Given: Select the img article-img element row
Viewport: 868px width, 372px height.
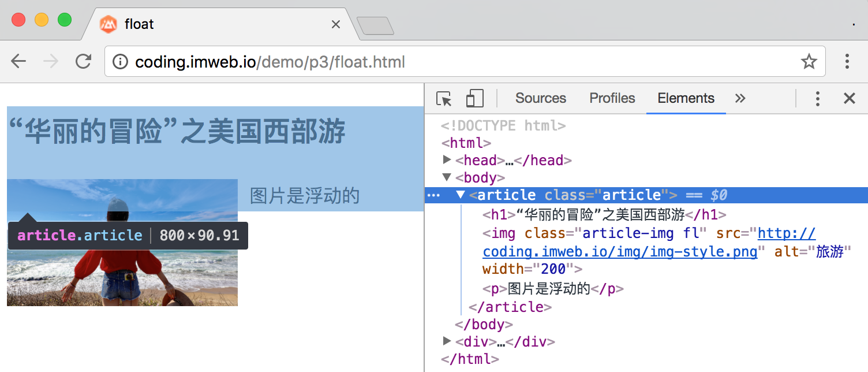Looking at the screenshot, I should pyautogui.click(x=667, y=251).
